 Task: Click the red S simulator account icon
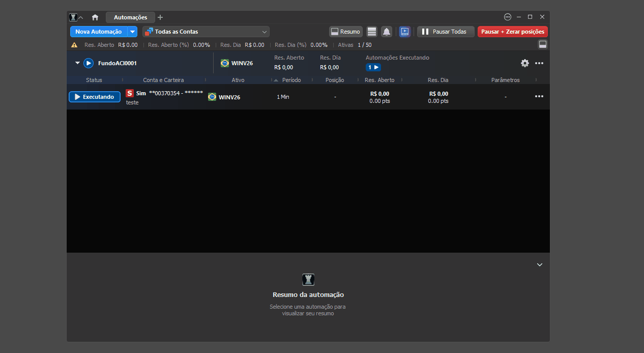tap(130, 93)
